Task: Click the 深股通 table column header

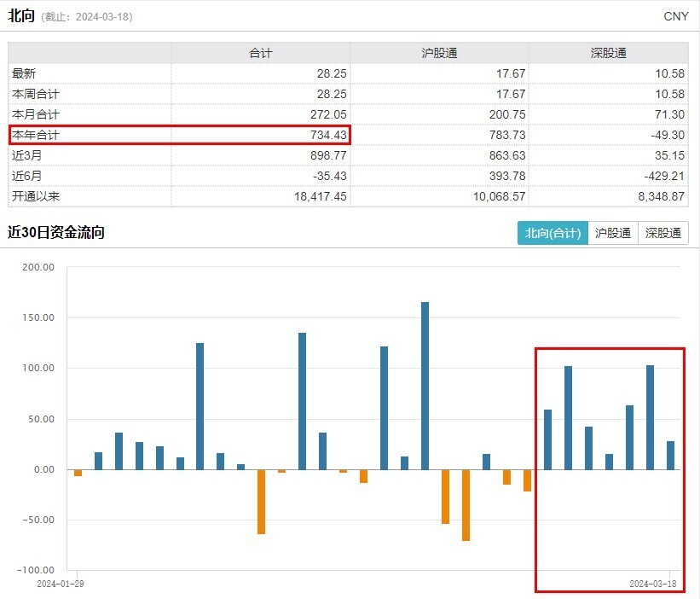Action: [609, 53]
